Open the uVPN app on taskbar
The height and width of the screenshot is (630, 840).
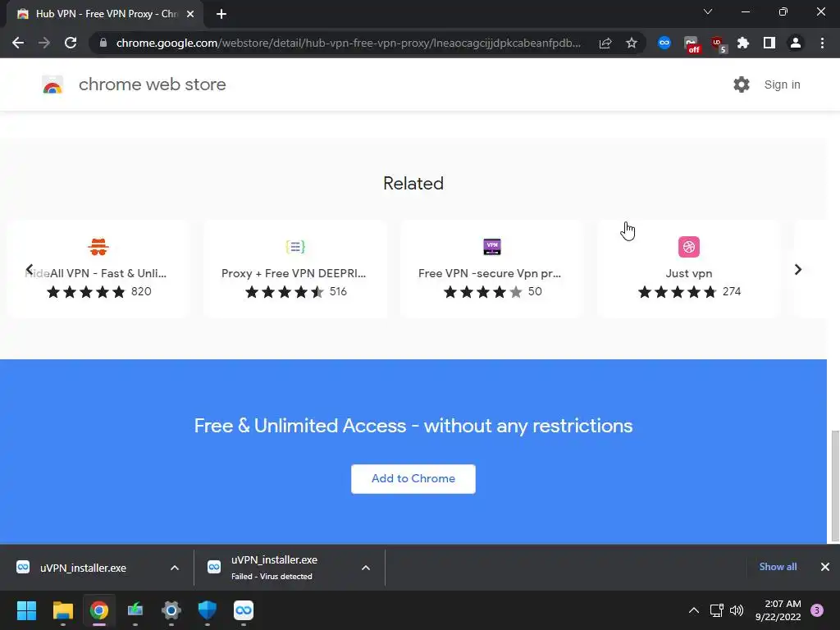click(244, 610)
